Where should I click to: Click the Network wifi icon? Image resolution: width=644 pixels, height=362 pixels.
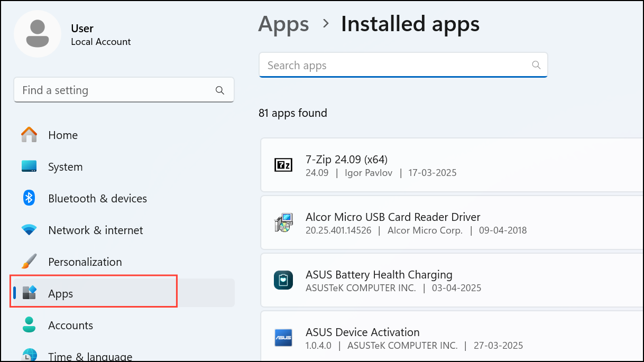(29, 230)
